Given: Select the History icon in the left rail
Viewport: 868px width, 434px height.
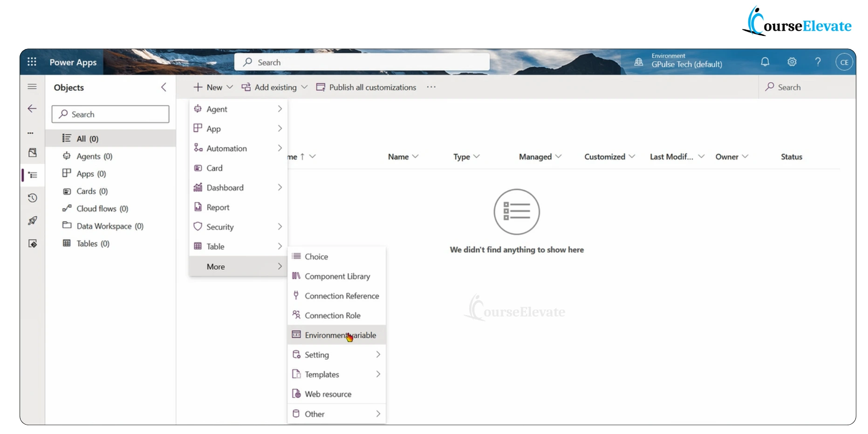Looking at the screenshot, I should (x=32, y=198).
